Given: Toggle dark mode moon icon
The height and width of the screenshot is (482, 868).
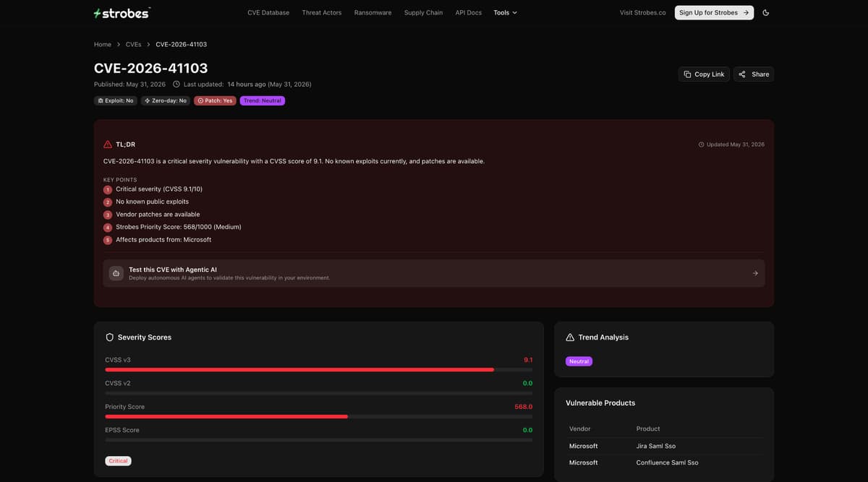Looking at the screenshot, I should tap(766, 13).
